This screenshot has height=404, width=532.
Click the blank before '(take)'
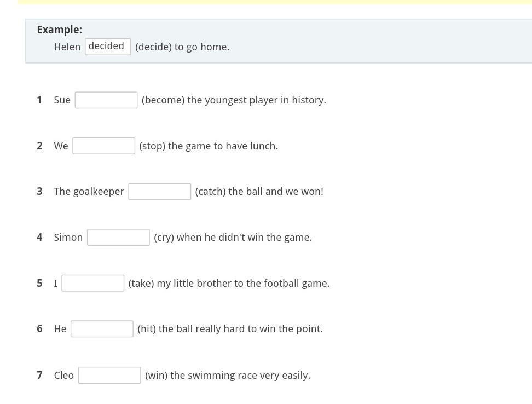(x=92, y=284)
